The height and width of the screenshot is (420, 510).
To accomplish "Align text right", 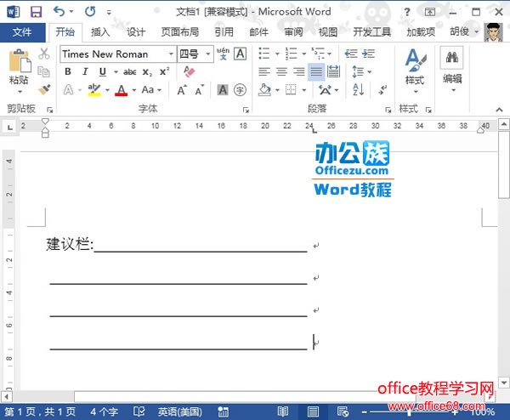I will pos(299,71).
